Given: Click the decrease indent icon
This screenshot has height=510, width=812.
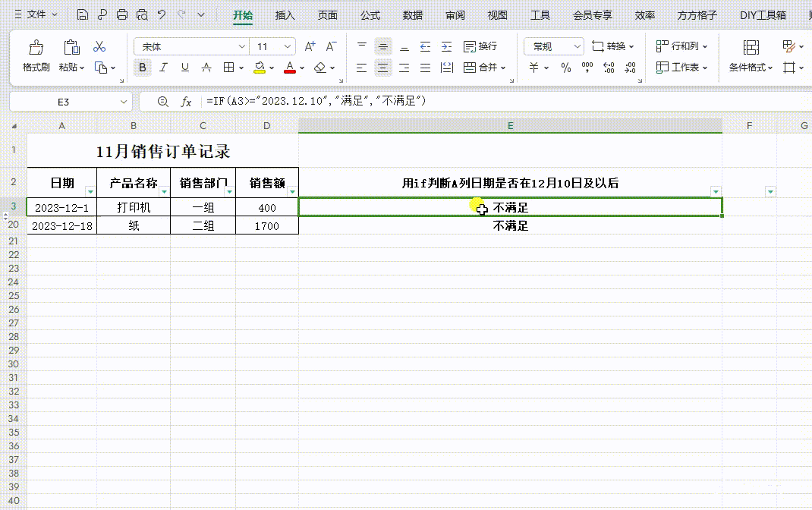Looking at the screenshot, I should (425, 46).
